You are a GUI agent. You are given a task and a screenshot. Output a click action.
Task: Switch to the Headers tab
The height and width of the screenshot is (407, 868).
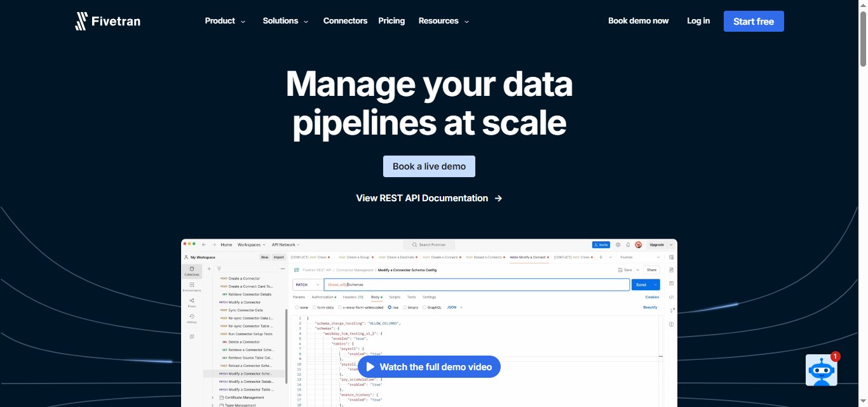coord(353,297)
